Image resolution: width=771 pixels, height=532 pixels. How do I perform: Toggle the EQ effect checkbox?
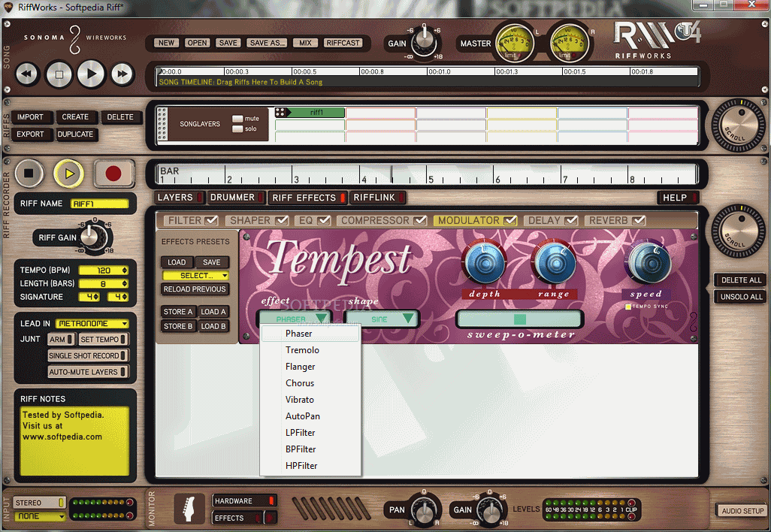click(x=324, y=220)
